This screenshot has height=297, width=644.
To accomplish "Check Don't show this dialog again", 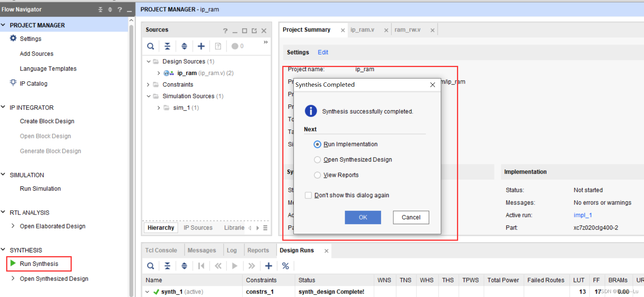I will 309,195.
